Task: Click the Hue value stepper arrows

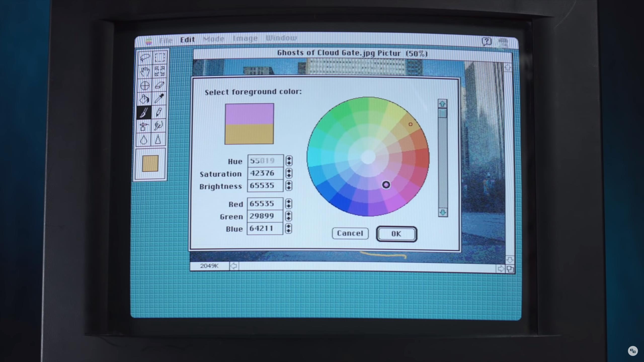Action: click(289, 161)
